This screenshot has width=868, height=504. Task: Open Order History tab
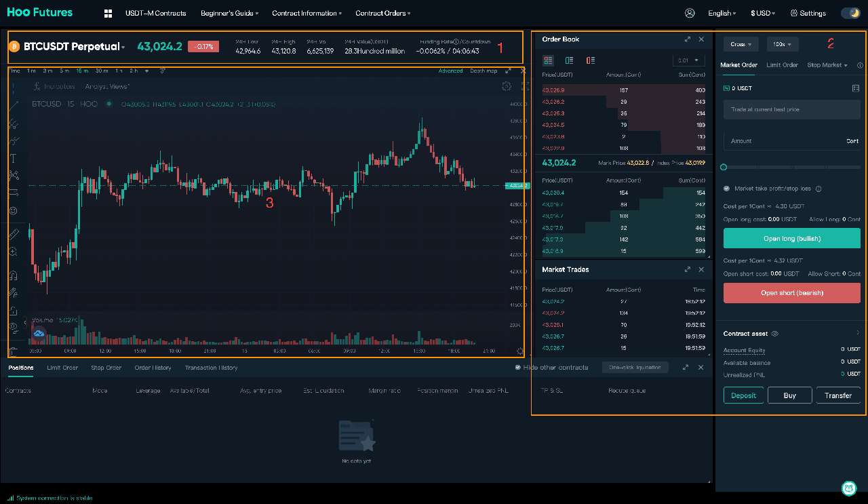coord(153,368)
